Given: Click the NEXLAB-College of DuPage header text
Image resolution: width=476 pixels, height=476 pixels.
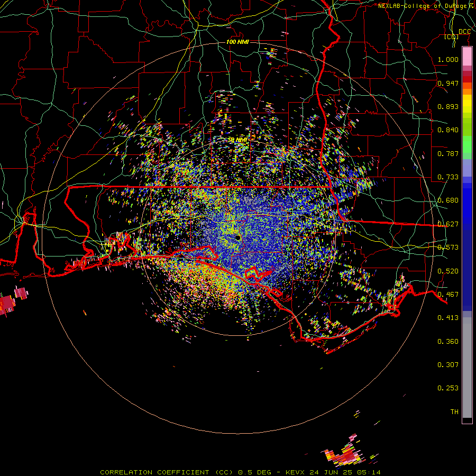Looking at the screenshot, I should 427,6.
